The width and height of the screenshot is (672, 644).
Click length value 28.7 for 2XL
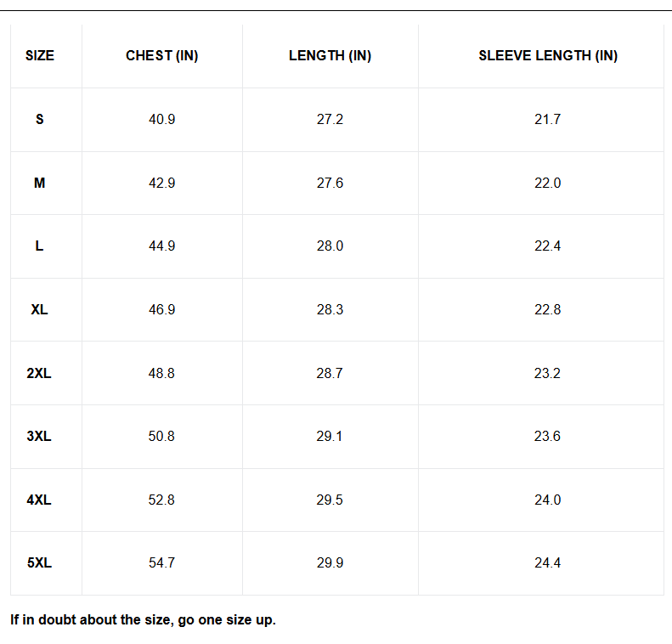(330, 374)
